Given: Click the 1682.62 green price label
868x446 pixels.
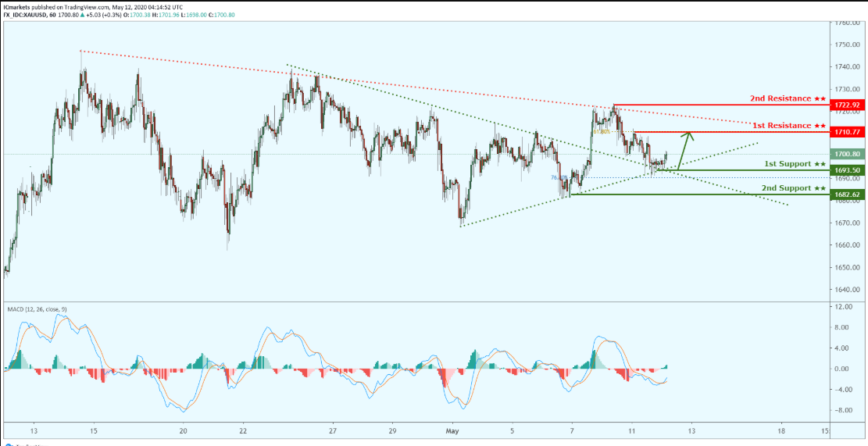Looking at the screenshot, I should tap(847, 194).
